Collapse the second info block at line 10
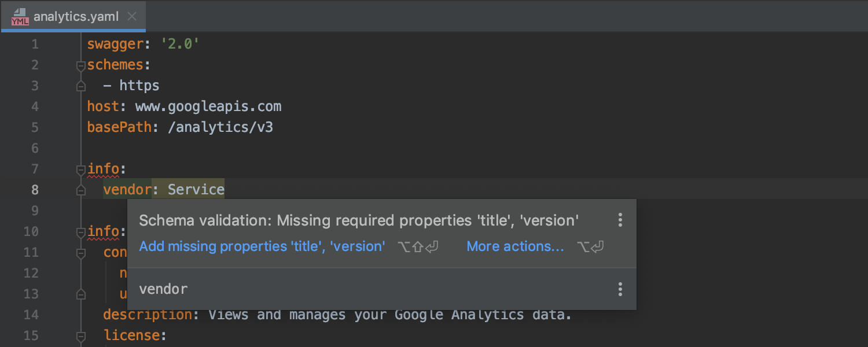 click(x=80, y=231)
